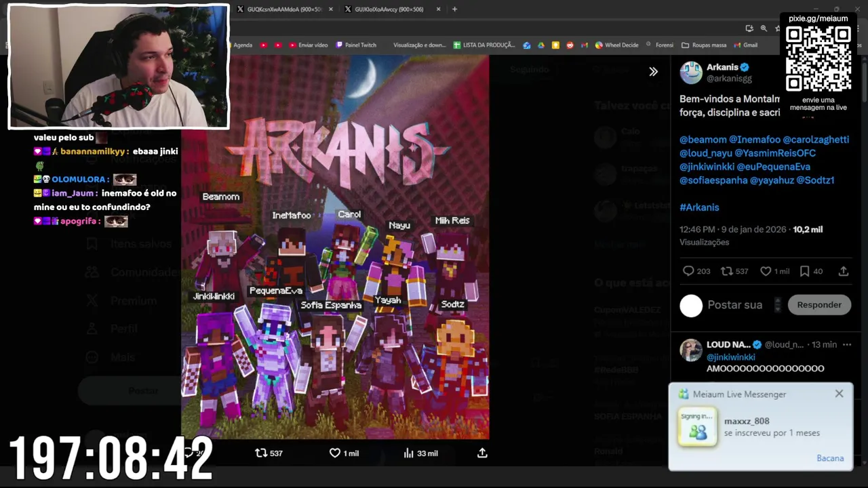Open the 'Enviar vídeo' bookmark
This screenshot has height=488, width=868.
point(308,45)
